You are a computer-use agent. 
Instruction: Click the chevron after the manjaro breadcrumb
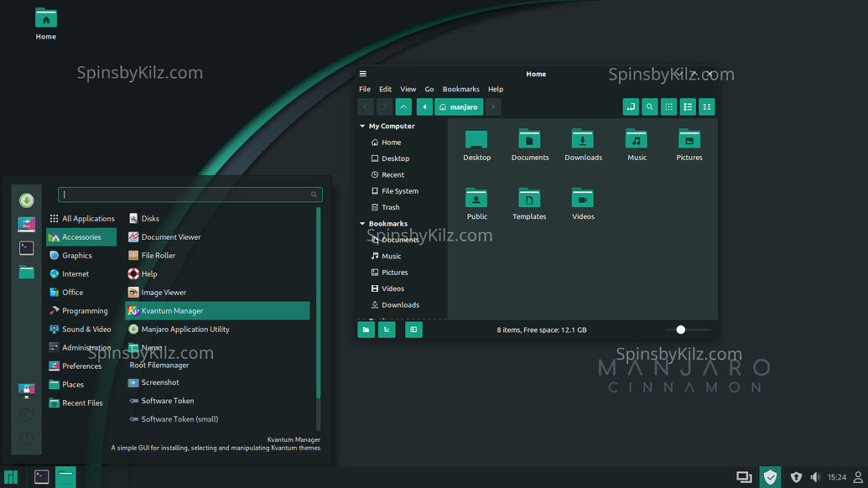click(492, 106)
